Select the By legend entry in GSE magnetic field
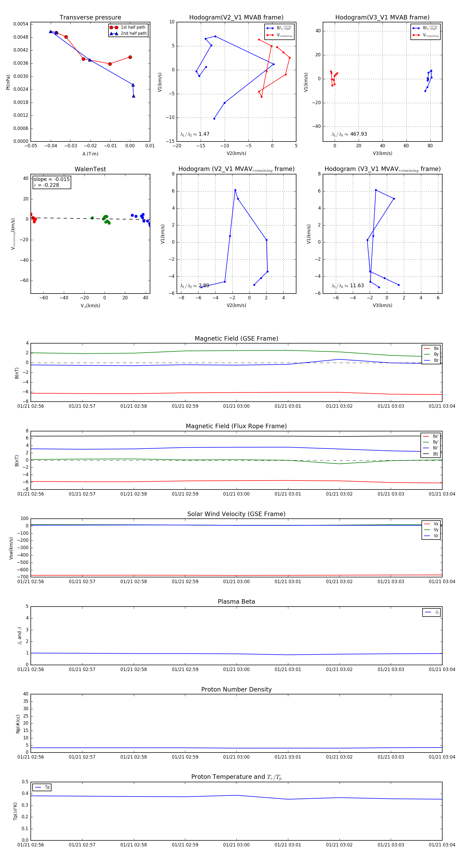 [x=431, y=355]
